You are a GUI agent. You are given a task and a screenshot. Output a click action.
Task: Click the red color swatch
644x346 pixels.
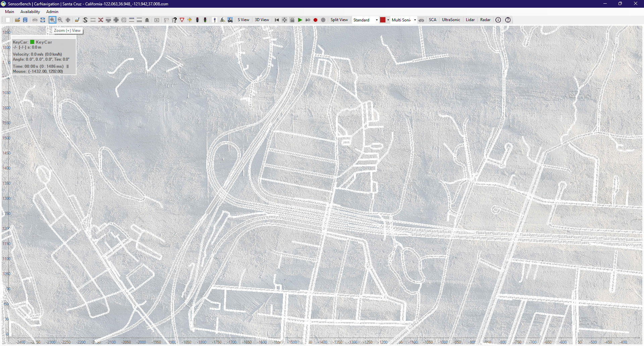[x=382, y=20]
